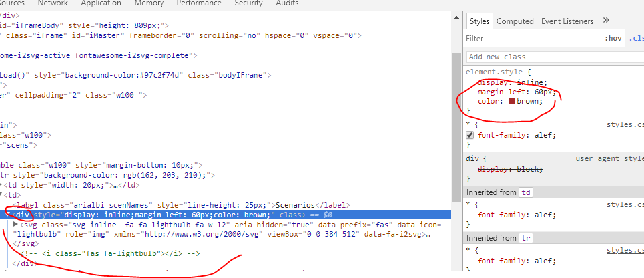The height and width of the screenshot is (278, 644).
Task: Open the Network panel tab
Action: point(53,3)
